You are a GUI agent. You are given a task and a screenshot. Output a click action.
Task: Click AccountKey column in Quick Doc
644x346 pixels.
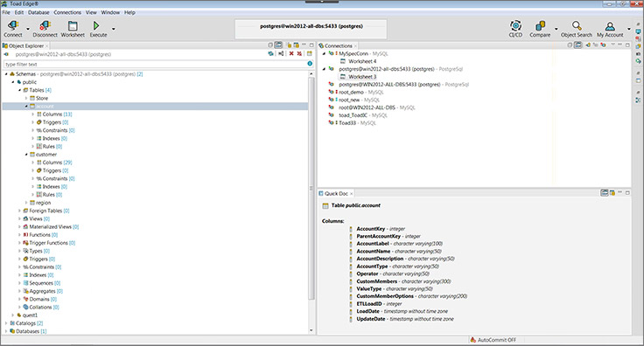pos(370,229)
